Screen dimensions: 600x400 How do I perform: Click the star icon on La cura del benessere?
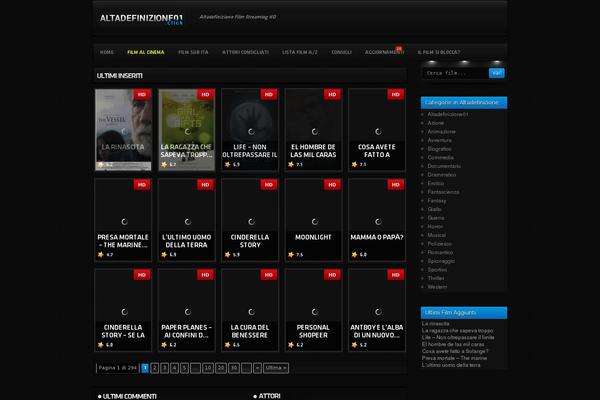(x=227, y=345)
